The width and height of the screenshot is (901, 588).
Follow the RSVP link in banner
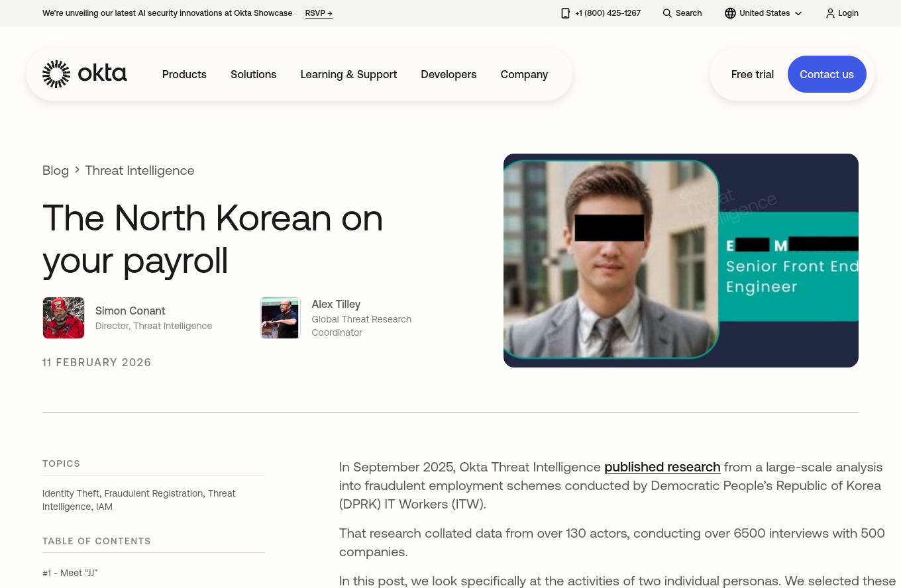pyautogui.click(x=319, y=13)
